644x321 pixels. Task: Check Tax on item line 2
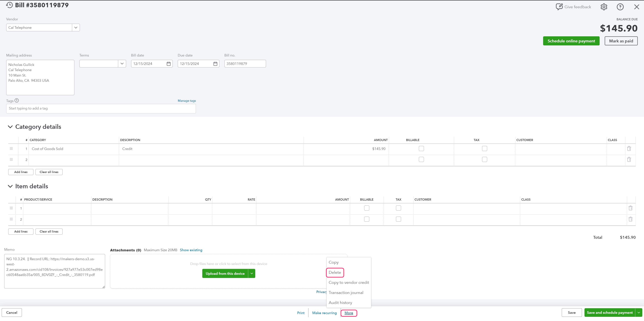(x=399, y=219)
